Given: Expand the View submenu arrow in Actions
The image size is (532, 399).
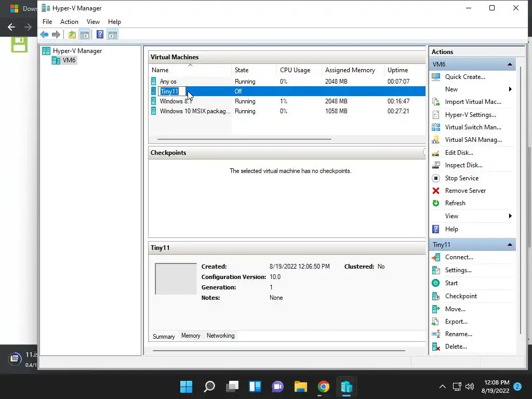Looking at the screenshot, I should pyautogui.click(x=510, y=216).
